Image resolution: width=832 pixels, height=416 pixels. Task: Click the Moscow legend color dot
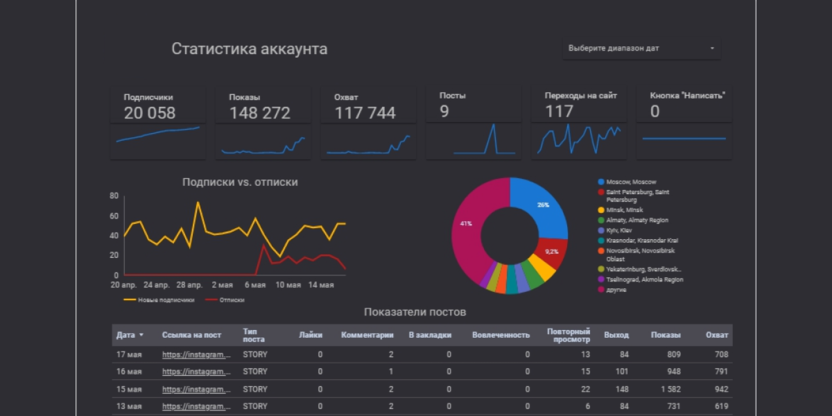point(600,182)
